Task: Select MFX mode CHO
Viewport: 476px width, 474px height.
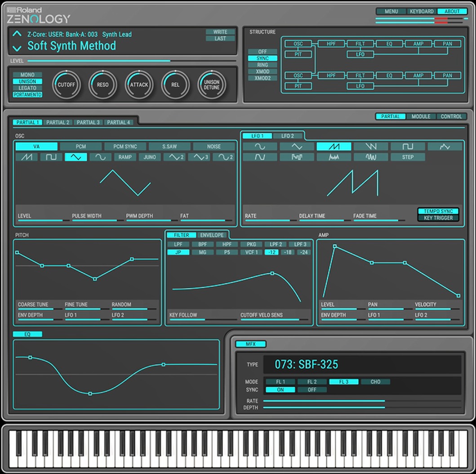Action: (x=375, y=382)
